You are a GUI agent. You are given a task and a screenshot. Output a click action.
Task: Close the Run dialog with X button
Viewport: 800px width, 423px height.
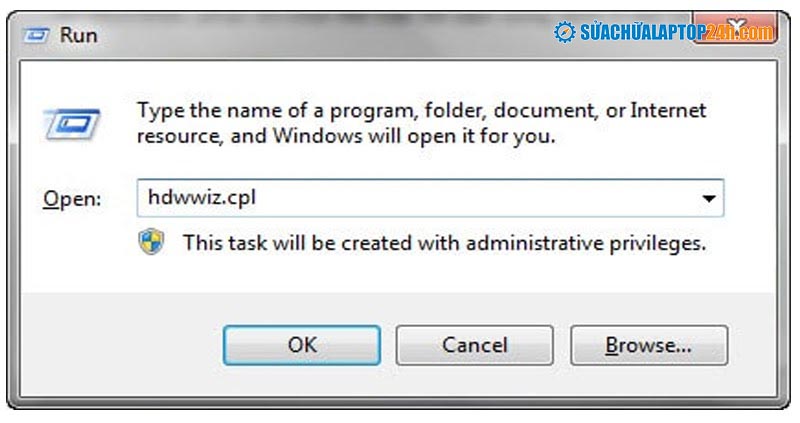737,29
